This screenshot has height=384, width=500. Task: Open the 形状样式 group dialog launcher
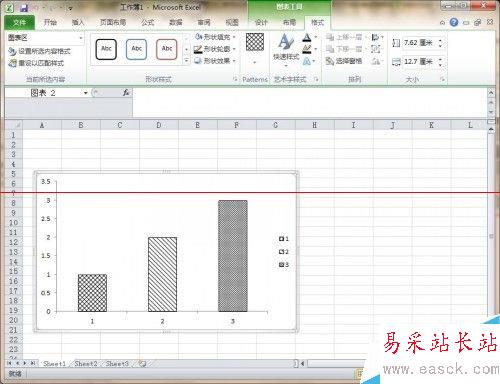pyautogui.click(x=235, y=79)
